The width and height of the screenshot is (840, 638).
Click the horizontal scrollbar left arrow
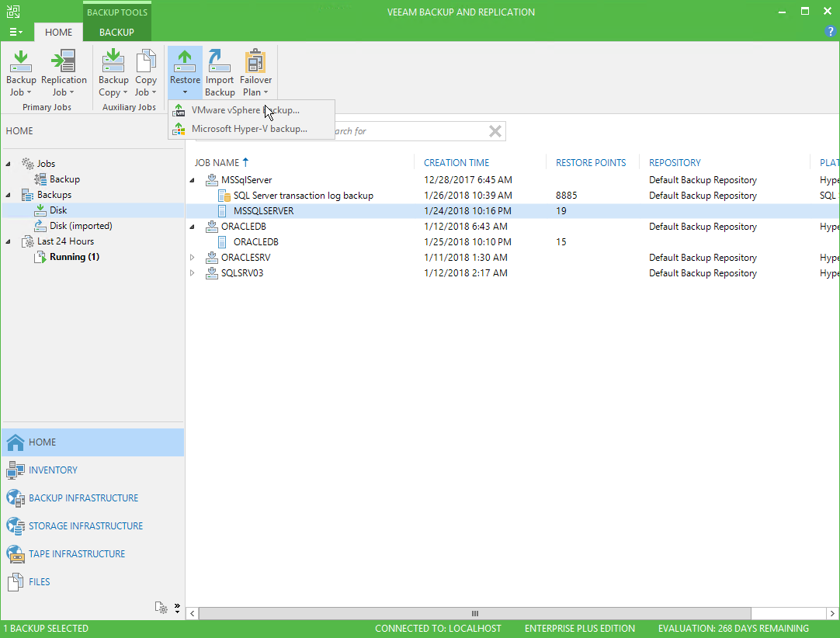[x=192, y=614]
